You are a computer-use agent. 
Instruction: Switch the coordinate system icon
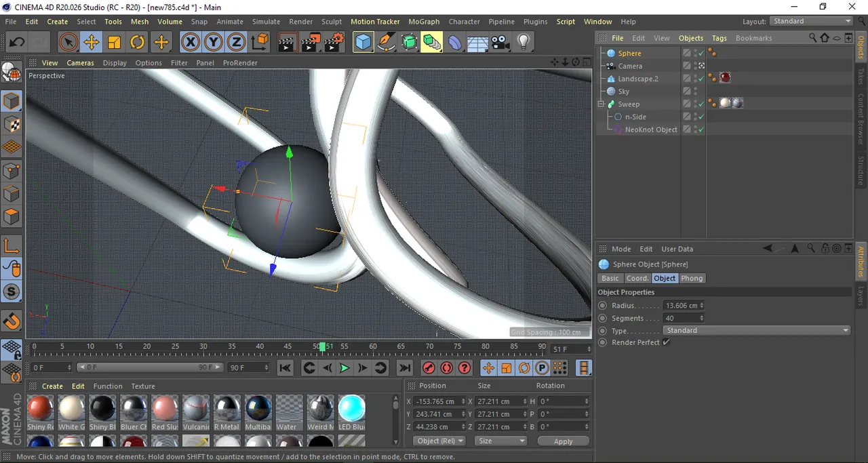point(259,43)
